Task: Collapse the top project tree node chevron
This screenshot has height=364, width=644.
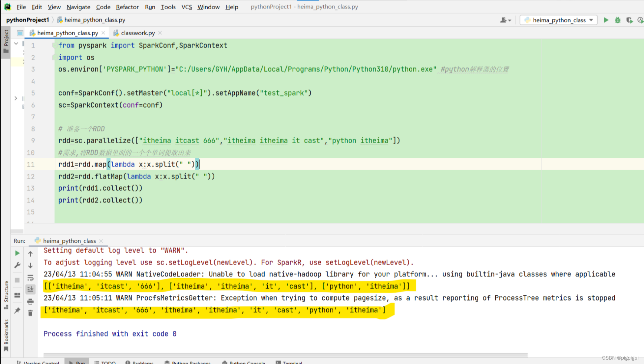Action: pyautogui.click(x=16, y=43)
